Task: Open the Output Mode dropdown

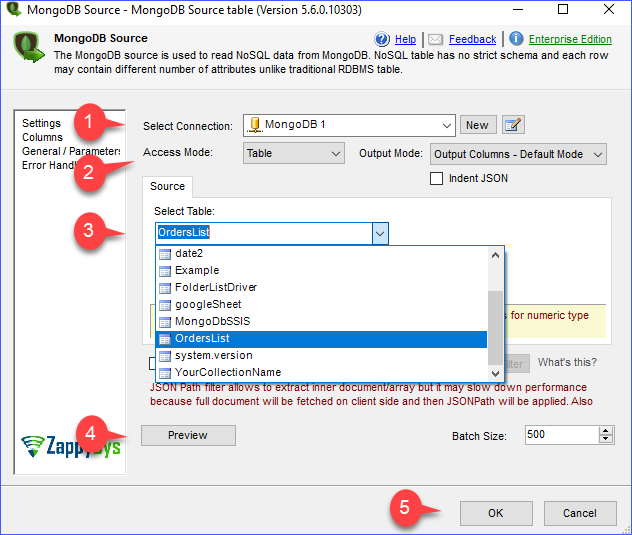Action: point(598,154)
